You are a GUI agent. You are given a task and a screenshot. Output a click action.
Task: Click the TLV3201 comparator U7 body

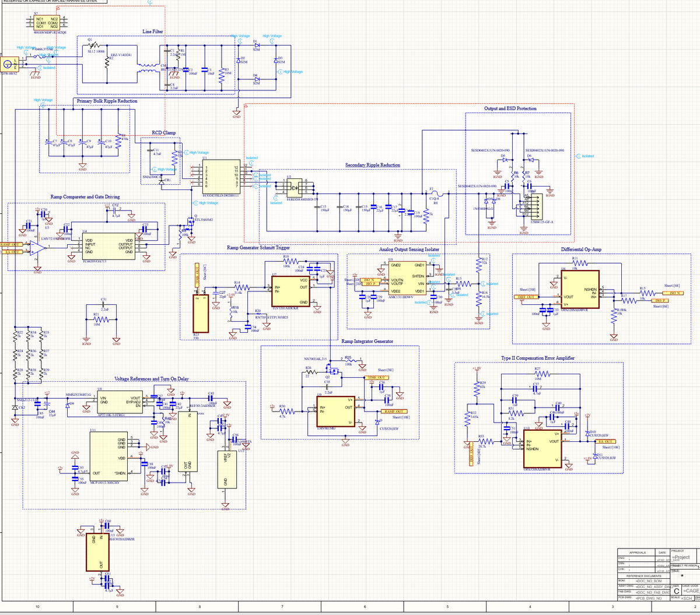coord(290,291)
